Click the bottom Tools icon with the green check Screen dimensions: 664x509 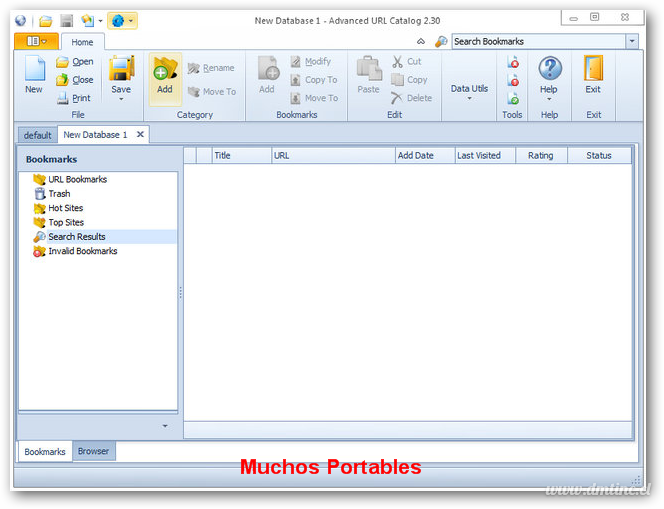point(513,98)
